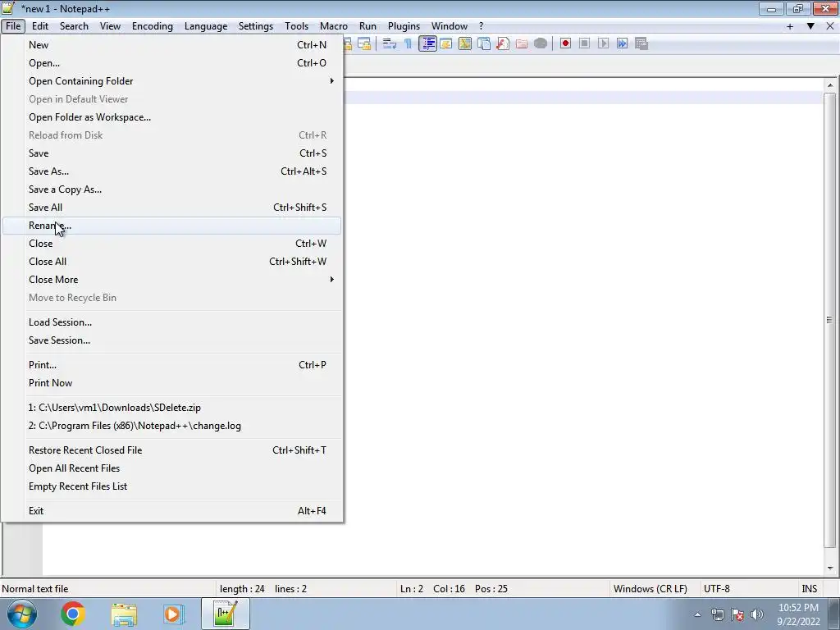
Task: Choose Restore Recent Closed File
Action: pos(171,450)
